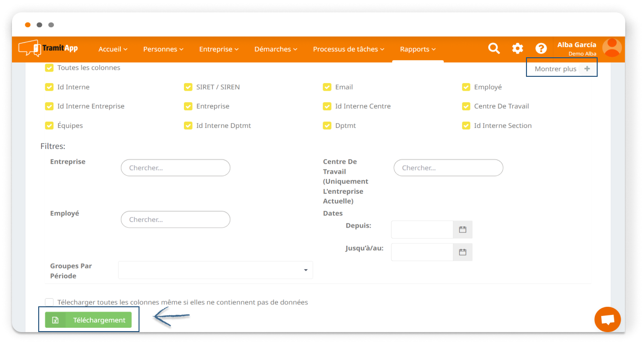
Task: Expand the Groupes Par Période dropdown
Action: [x=215, y=270]
